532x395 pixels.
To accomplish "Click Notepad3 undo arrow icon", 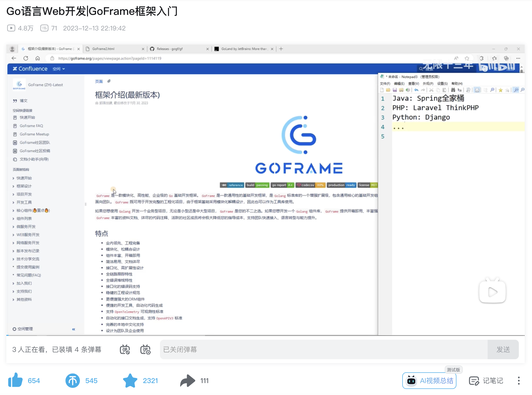I will [x=416, y=90].
